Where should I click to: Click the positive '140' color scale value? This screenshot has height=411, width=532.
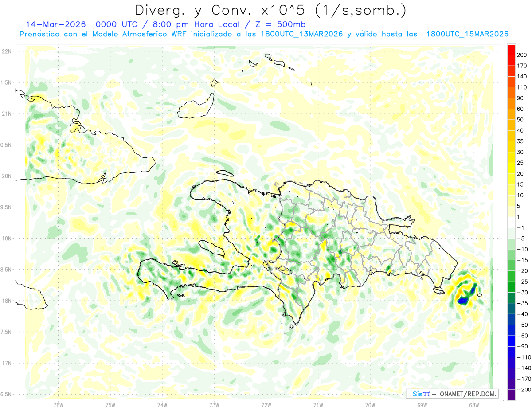(522, 76)
